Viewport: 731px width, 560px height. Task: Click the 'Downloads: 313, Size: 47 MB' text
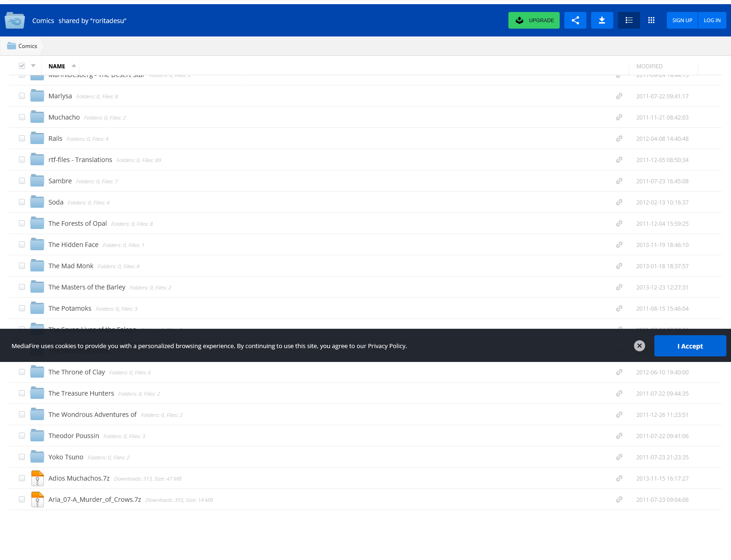(148, 479)
